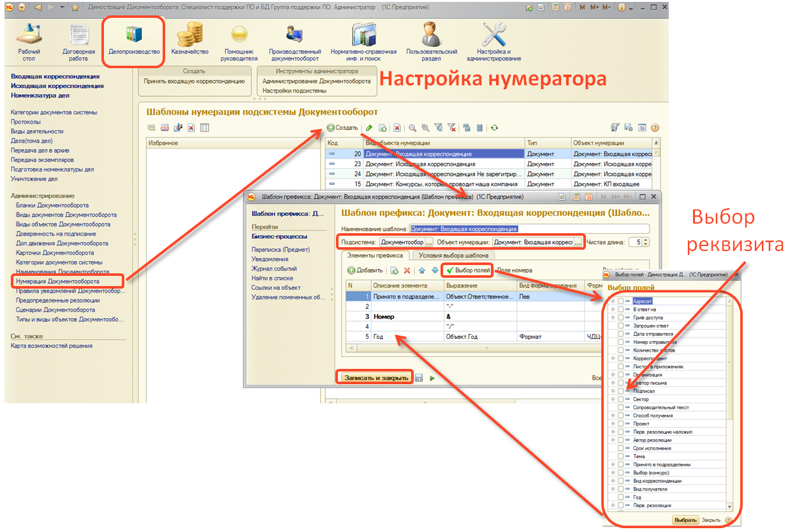788x532 pixels.
Task: Click the Наименование шаблона input field
Action: click(x=529, y=229)
